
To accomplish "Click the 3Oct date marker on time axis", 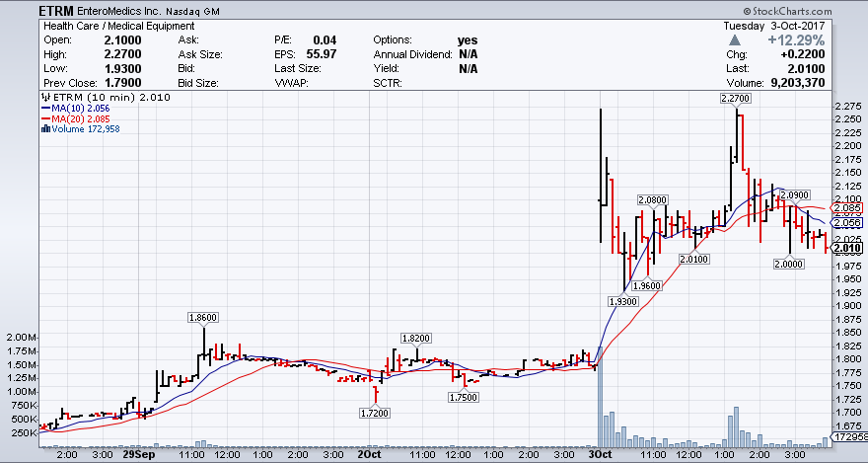I will pos(598,456).
